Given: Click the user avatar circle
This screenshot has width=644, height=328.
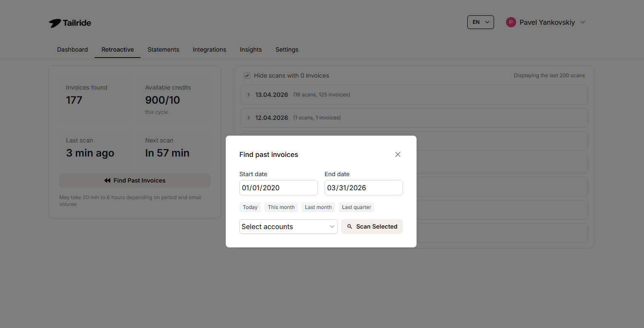Looking at the screenshot, I should (511, 22).
